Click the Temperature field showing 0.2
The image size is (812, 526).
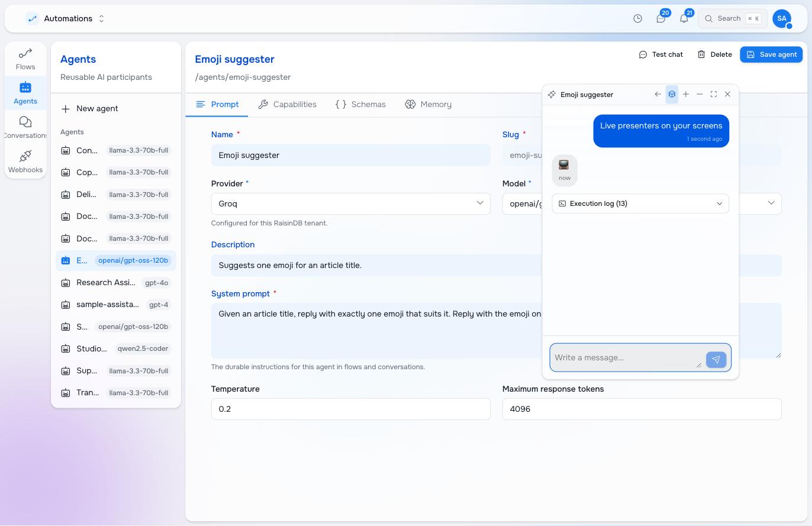point(350,409)
